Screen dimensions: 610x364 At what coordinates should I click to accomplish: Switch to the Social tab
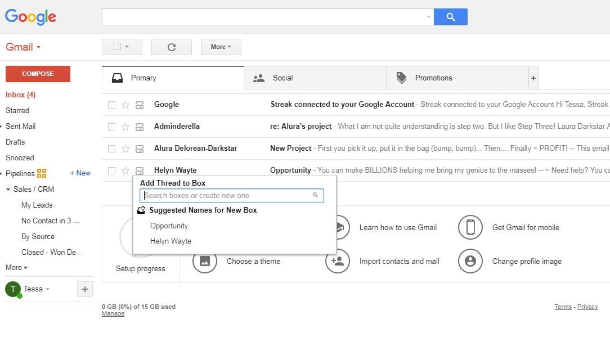coord(315,78)
